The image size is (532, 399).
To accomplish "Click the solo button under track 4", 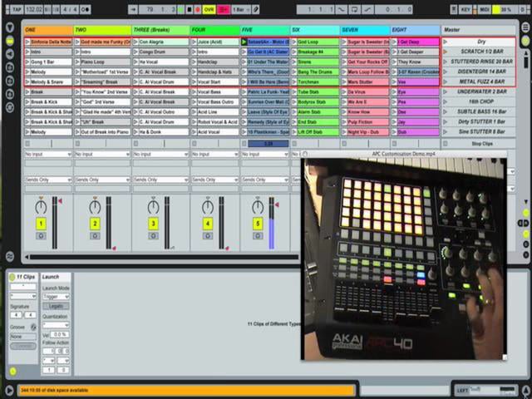I will coord(208,236).
